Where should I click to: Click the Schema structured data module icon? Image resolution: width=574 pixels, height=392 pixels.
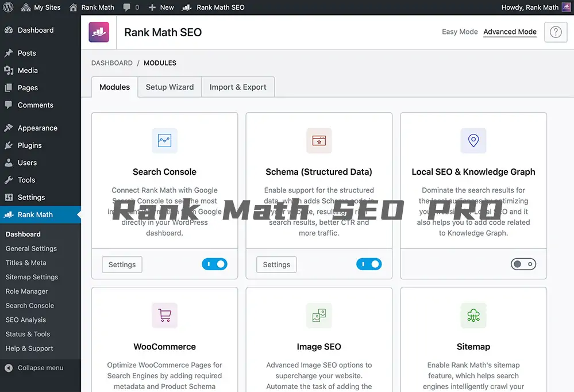tap(319, 140)
